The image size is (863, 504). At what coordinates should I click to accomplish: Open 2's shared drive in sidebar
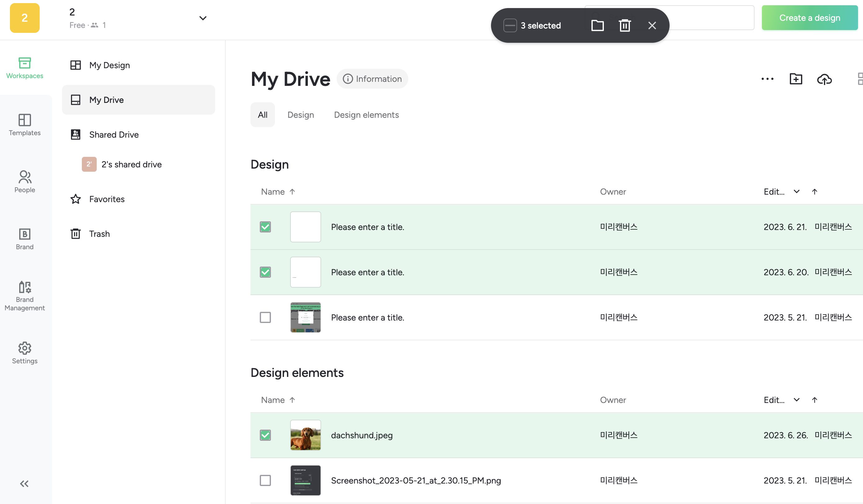point(131,164)
